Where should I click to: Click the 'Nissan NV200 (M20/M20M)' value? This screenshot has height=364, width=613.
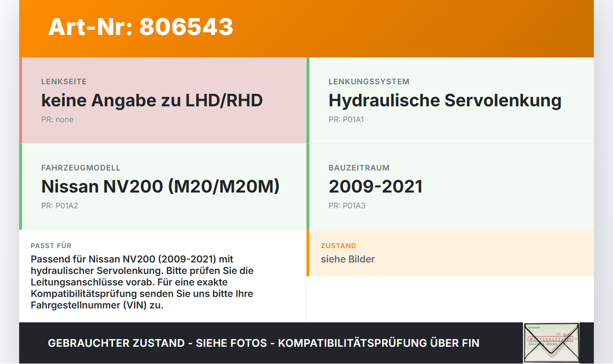coord(160,187)
